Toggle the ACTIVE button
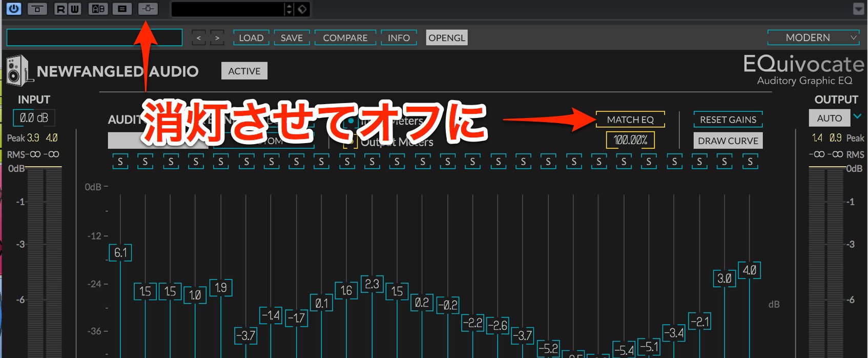Viewport: 868px width, 358px height. 244,71
